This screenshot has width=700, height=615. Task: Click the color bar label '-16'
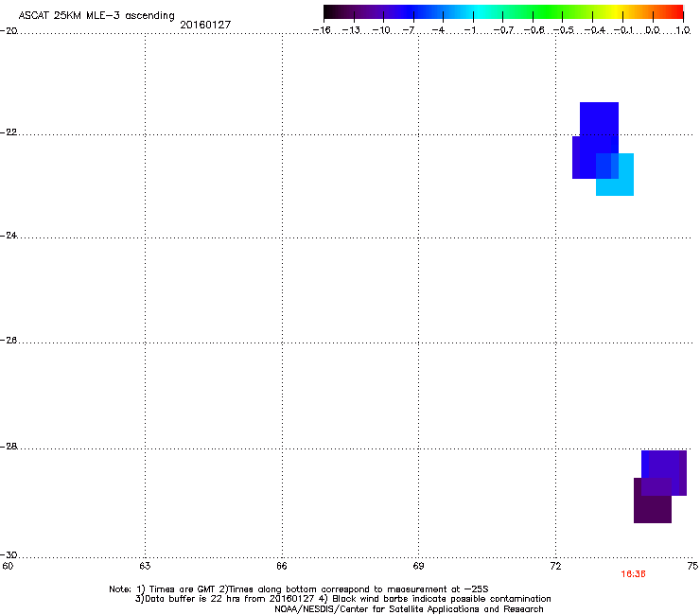pos(322,30)
